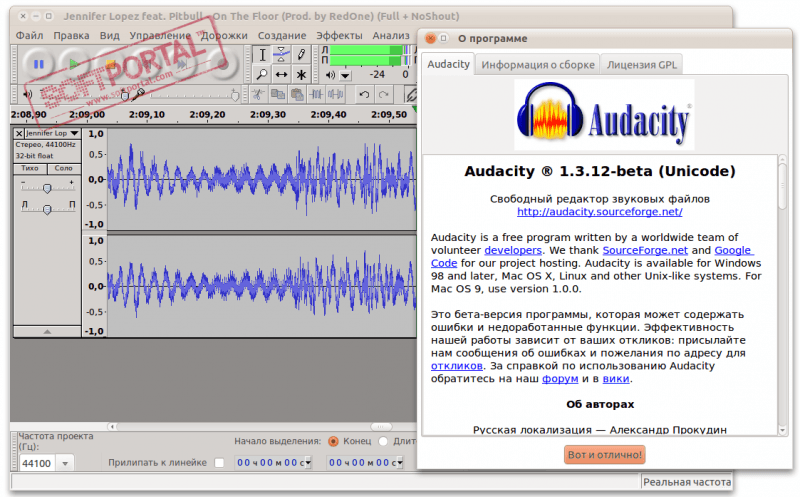Toggle the Тихо (mute) track button
This screenshot has height=497, width=800.
(x=30, y=168)
